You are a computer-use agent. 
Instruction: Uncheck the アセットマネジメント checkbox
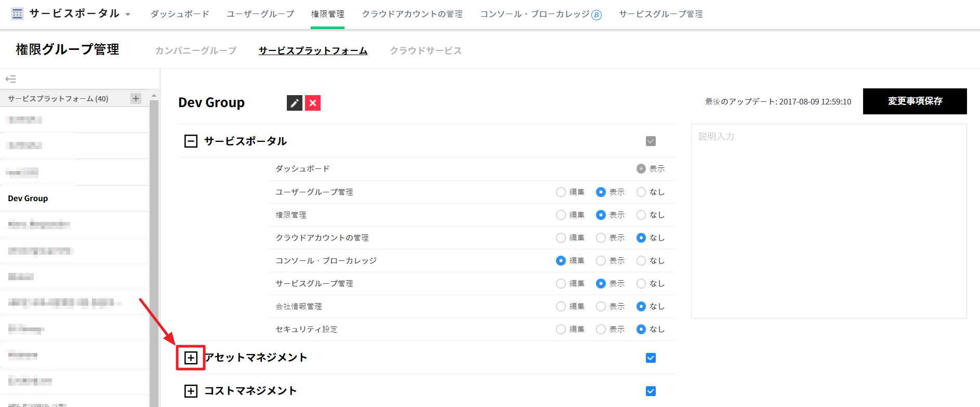pos(651,358)
